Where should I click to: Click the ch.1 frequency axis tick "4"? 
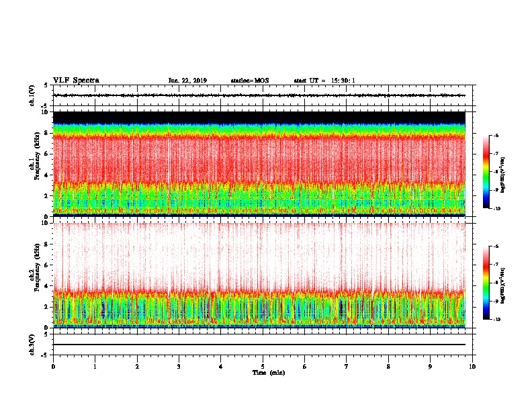tap(46, 175)
